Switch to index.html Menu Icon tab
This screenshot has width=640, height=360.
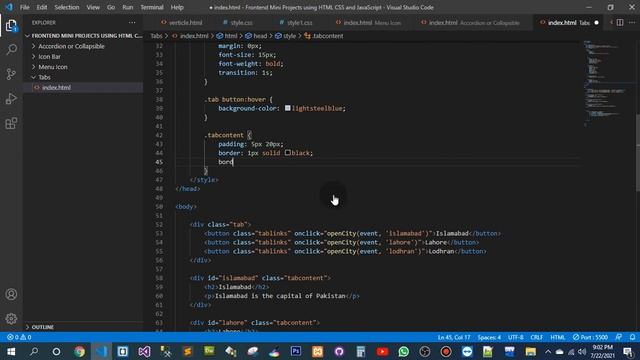[368, 22]
